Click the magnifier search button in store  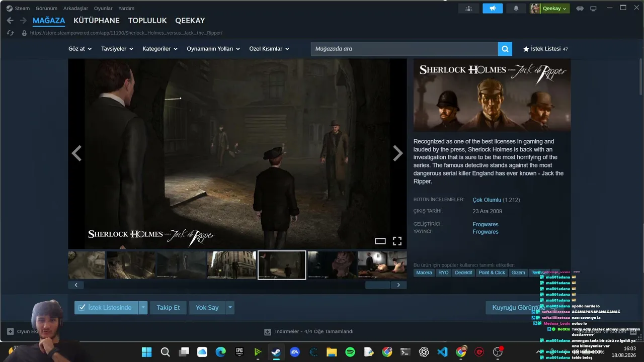505,49
